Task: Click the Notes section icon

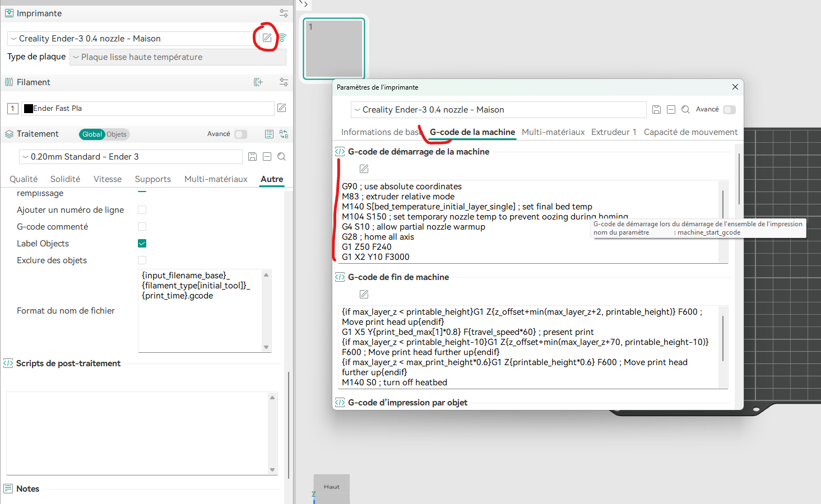Action: tap(8, 489)
